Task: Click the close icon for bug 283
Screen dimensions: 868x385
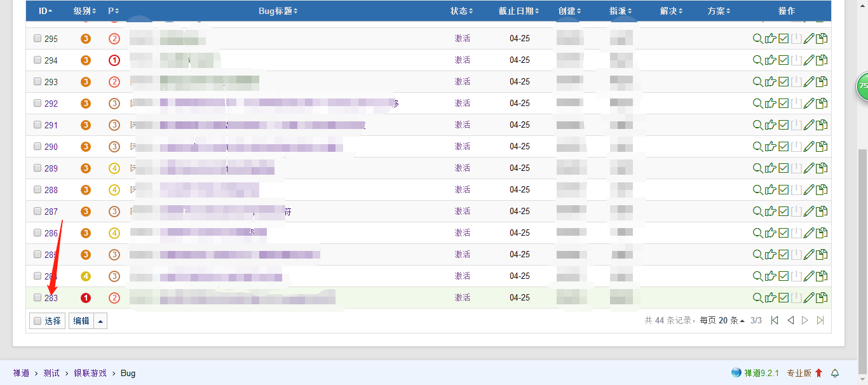Action: (796, 298)
